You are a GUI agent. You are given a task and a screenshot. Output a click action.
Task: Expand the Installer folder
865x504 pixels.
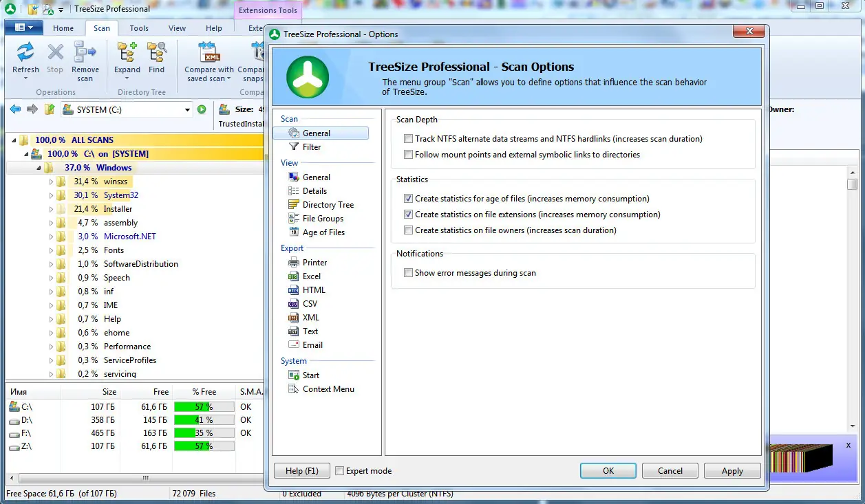pos(51,209)
